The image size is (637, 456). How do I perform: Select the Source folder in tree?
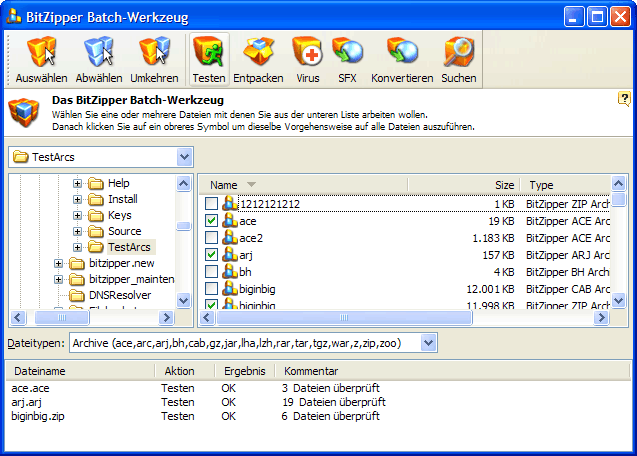[x=124, y=231]
